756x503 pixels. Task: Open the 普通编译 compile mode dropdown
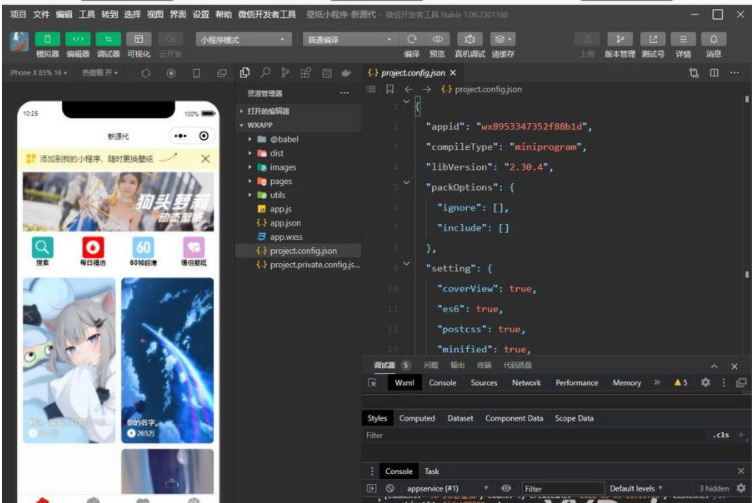click(340, 39)
